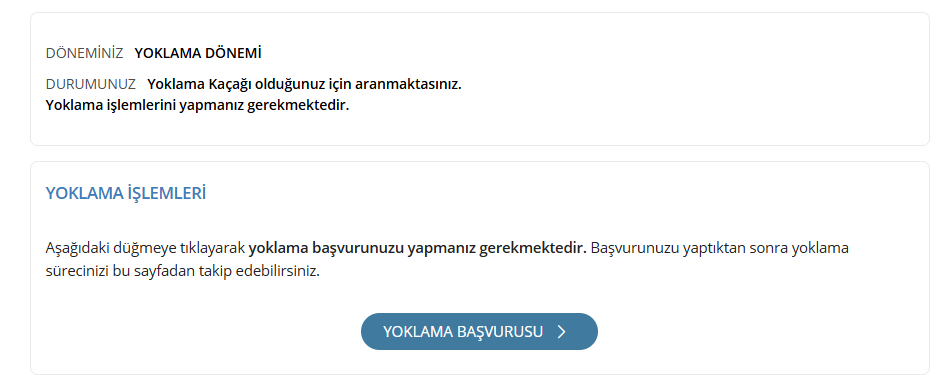Click the 'Aşağıdaki düğmeye tıklayarak' intro text
The height and width of the screenshot is (384, 949).
click(x=145, y=248)
